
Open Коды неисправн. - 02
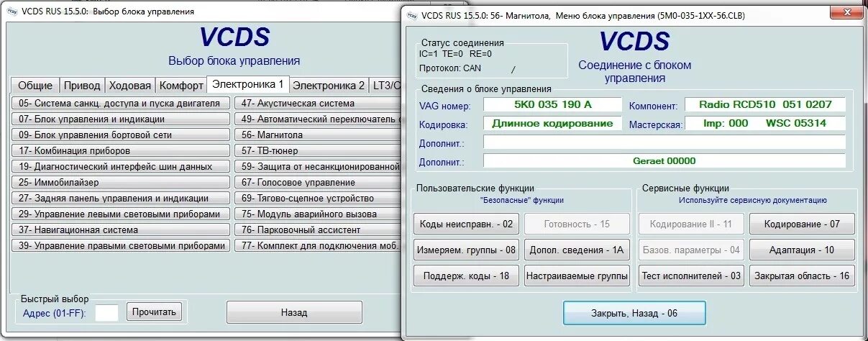(466, 224)
